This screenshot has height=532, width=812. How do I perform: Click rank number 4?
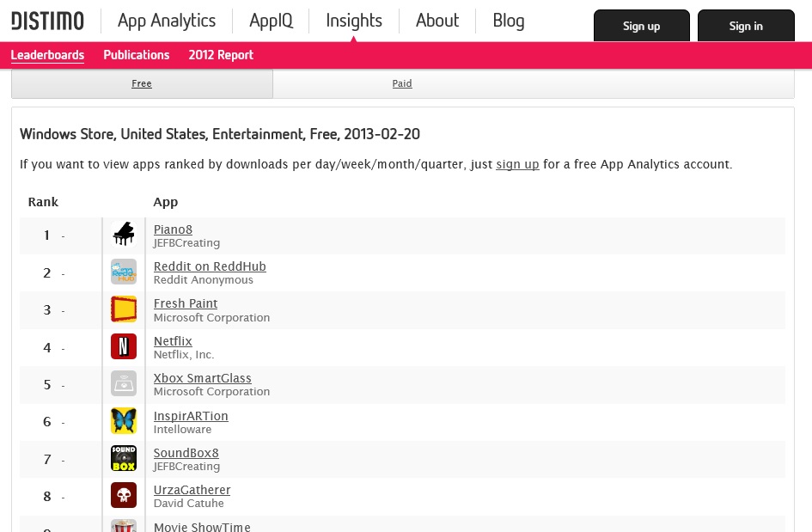[47, 347]
